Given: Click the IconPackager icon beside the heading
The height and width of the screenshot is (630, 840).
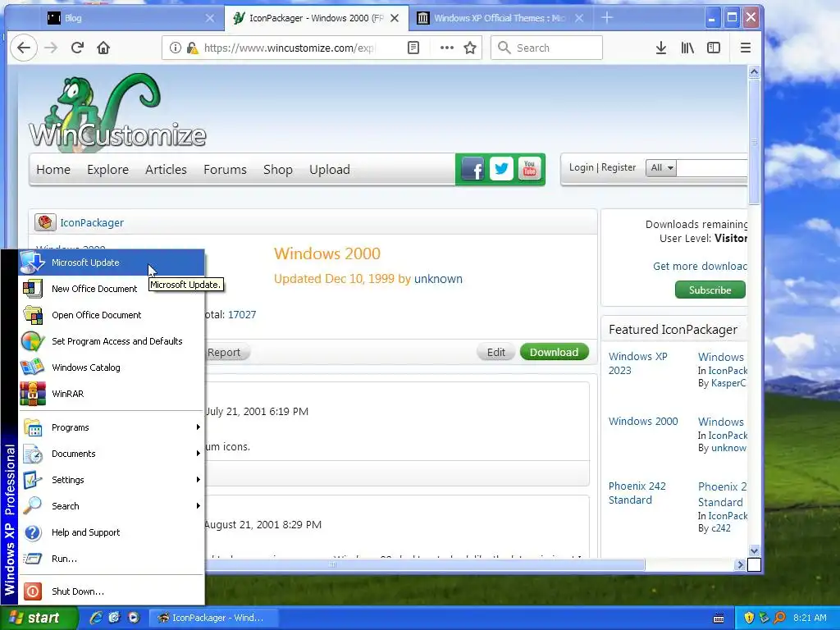Looking at the screenshot, I should tap(45, 222).
